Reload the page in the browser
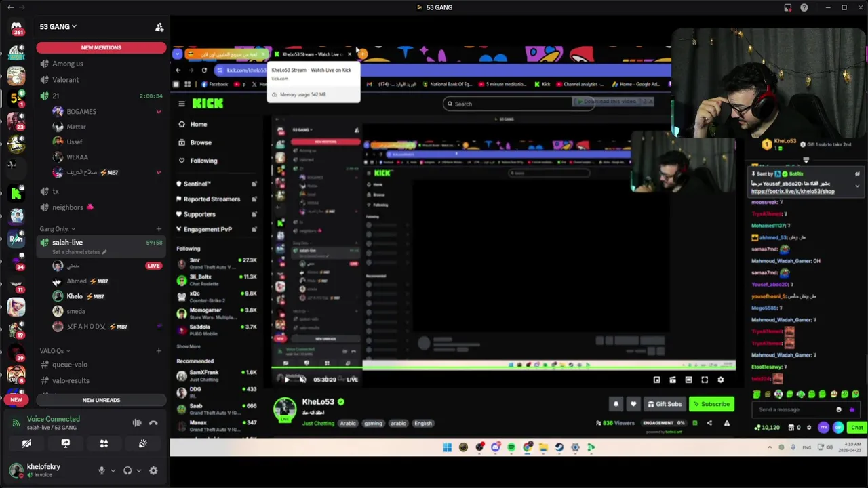 click(204, 70)
